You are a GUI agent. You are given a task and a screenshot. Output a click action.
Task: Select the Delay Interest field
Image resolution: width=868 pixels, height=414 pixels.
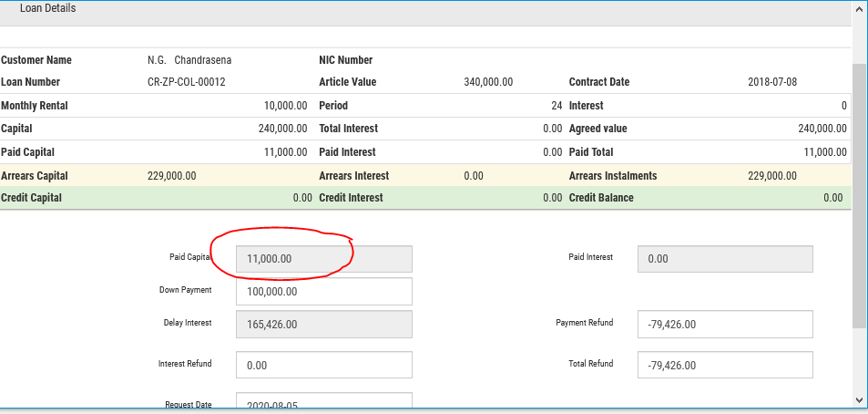click(x=323, y=324)
